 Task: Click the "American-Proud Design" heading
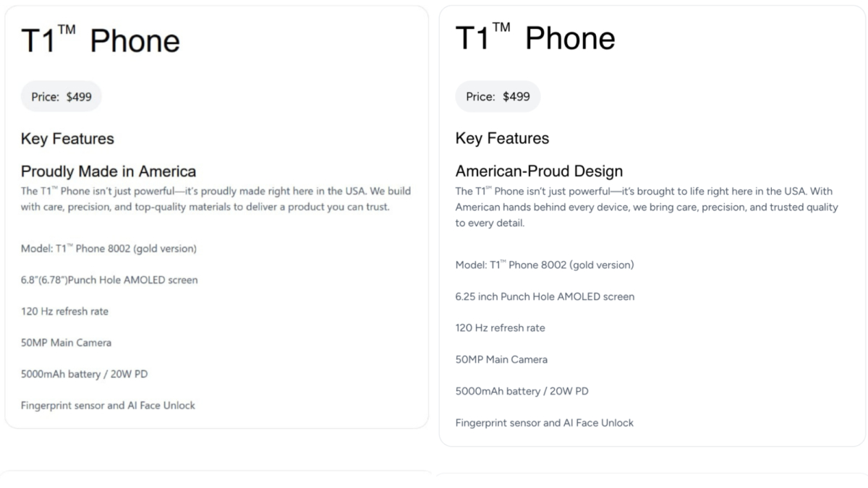[x=539, y=171]
